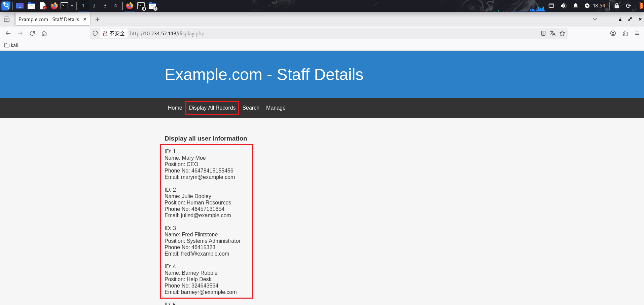Switch to workspace 3 in the panel
This screenshot has height=305, width=644.
105,6
